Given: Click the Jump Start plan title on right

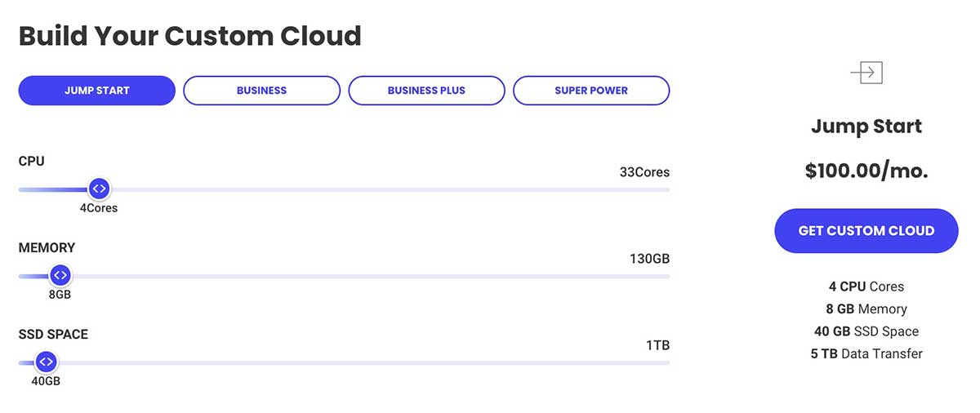Looking at the screenshot, I should [866, 127].
